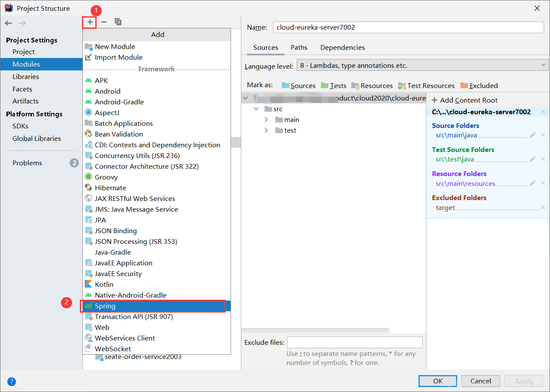Select JavaEE Application in Add menu
Viewport: 550px width, 392px height.
pos(157,263)
